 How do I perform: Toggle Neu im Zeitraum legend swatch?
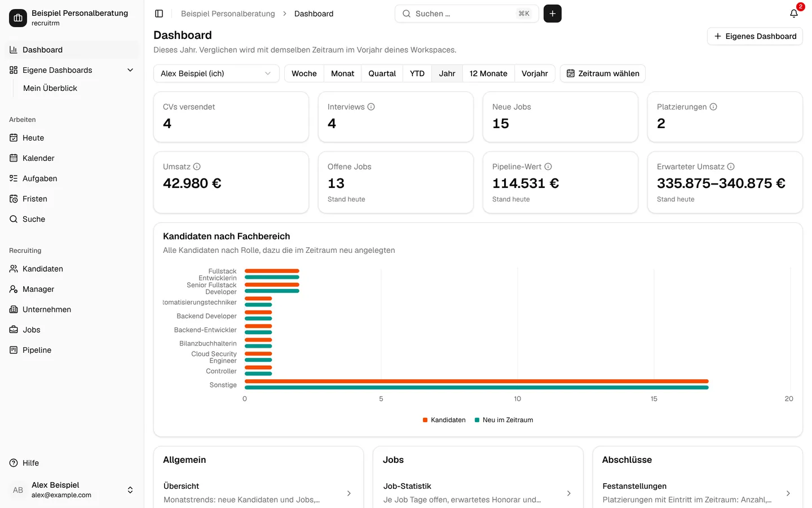point(477,420)
